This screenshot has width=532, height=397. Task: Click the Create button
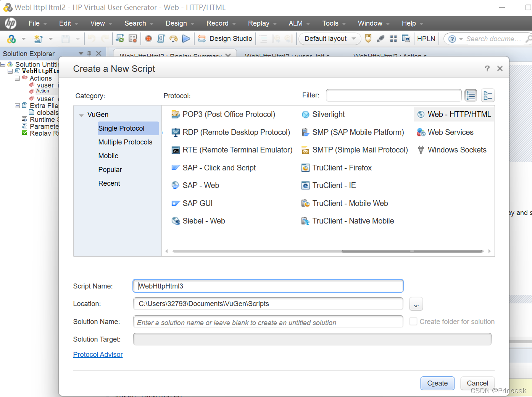pos(437,383)
